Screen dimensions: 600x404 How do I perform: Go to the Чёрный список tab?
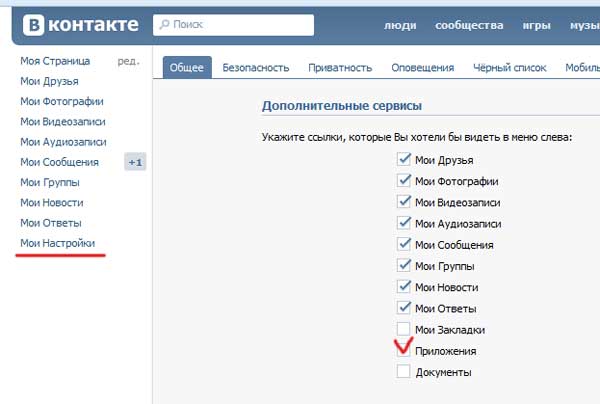coord(509,68)
